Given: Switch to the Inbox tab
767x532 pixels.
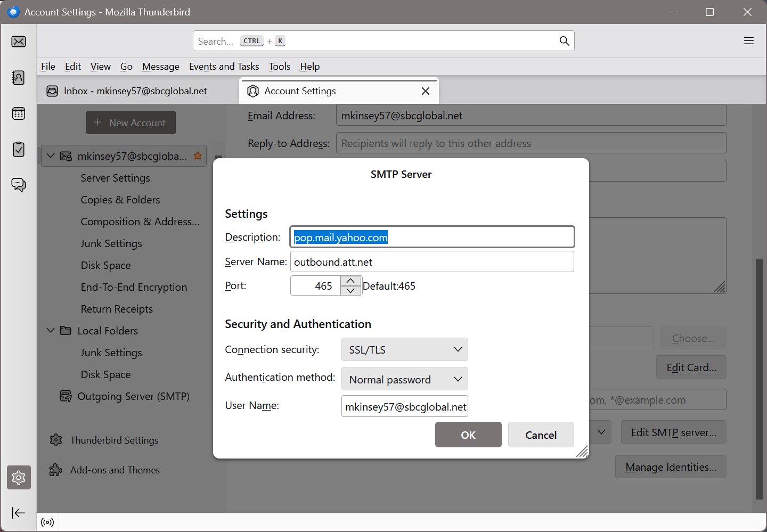Looking at the screenshot, I should click(136, 91).
